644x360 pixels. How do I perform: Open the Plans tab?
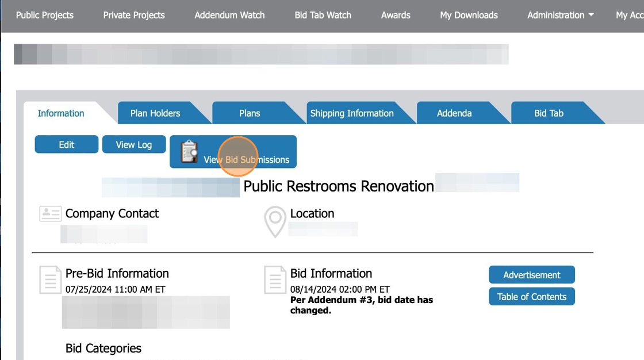coord(250,113)
